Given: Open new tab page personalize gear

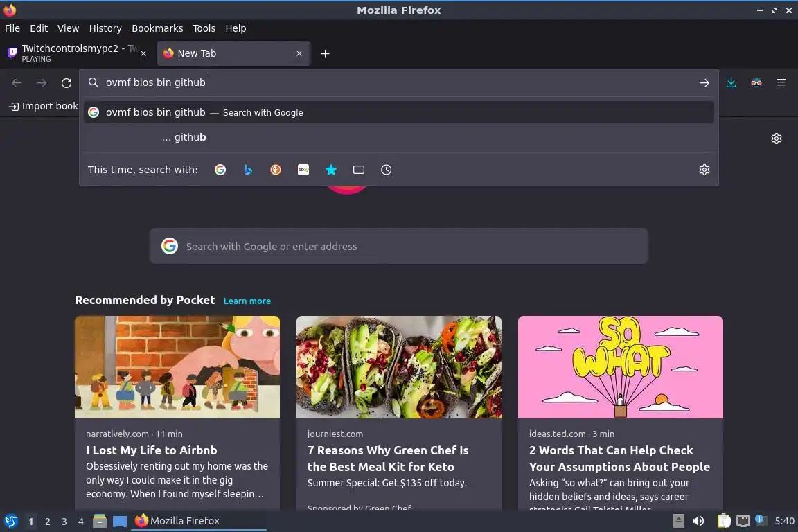Looking at the screenshot, I should (x=776, y=138).
